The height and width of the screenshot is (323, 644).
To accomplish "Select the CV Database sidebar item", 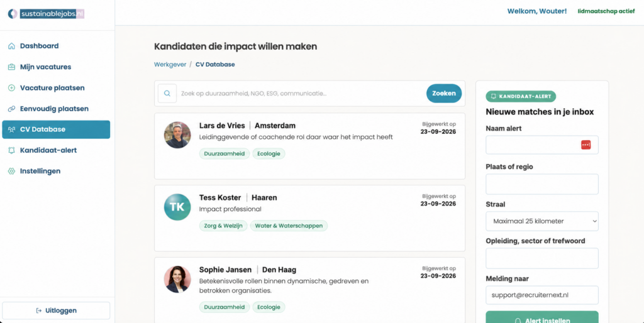I will pos(56,129).
